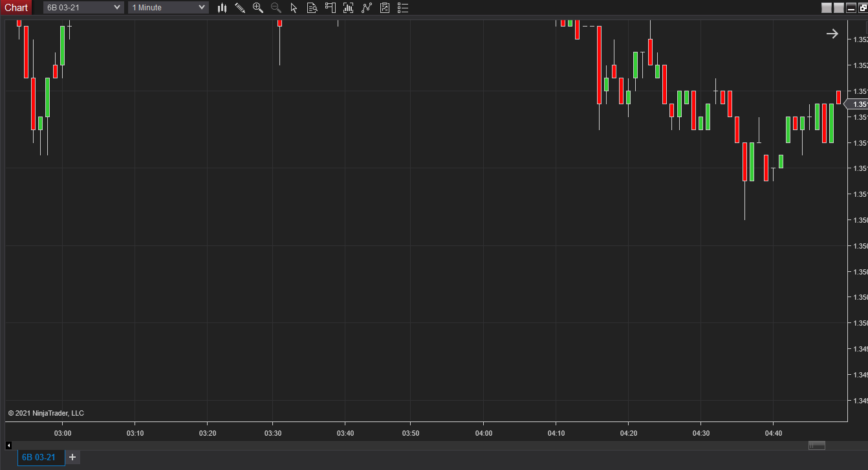Open the interval selector showing 1 Minute

(x=168, y=8)
